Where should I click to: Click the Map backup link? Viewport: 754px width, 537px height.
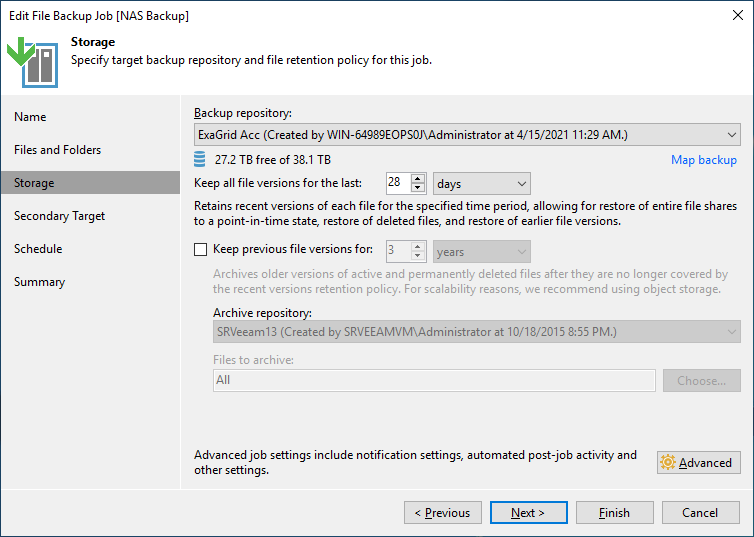coord(704,160)
